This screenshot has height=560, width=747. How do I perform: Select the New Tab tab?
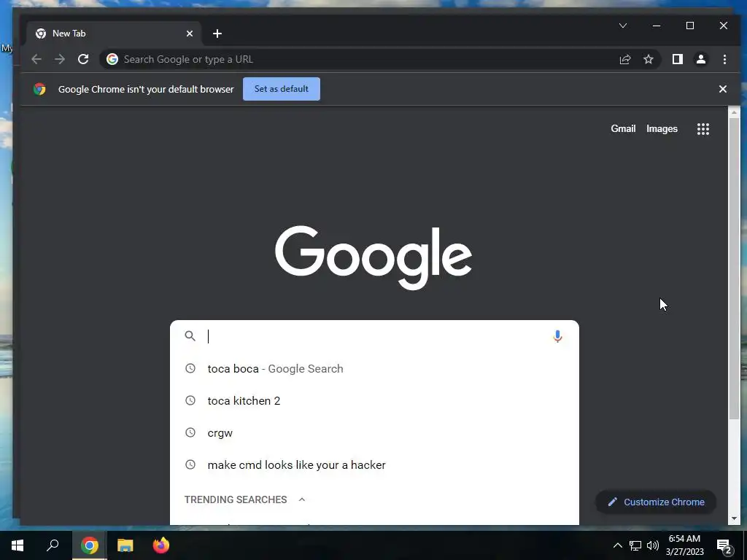coord(113,34)
